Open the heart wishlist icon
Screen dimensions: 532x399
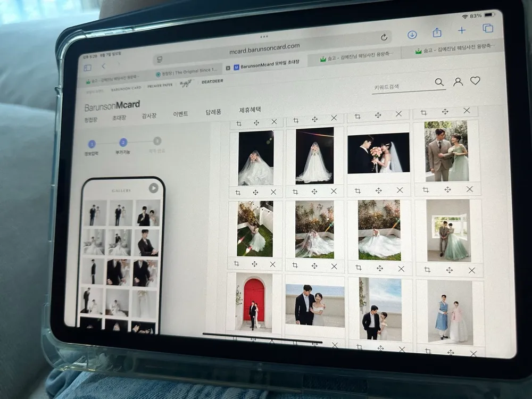(475, 80)
